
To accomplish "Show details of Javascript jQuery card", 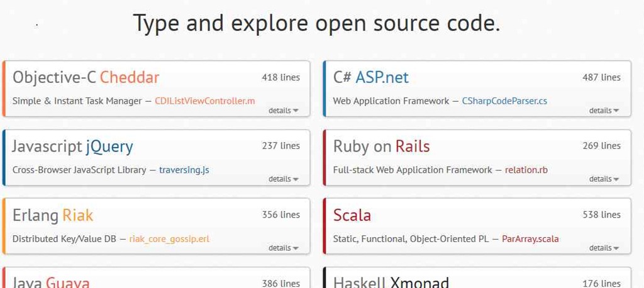I will tap(283, 179).
